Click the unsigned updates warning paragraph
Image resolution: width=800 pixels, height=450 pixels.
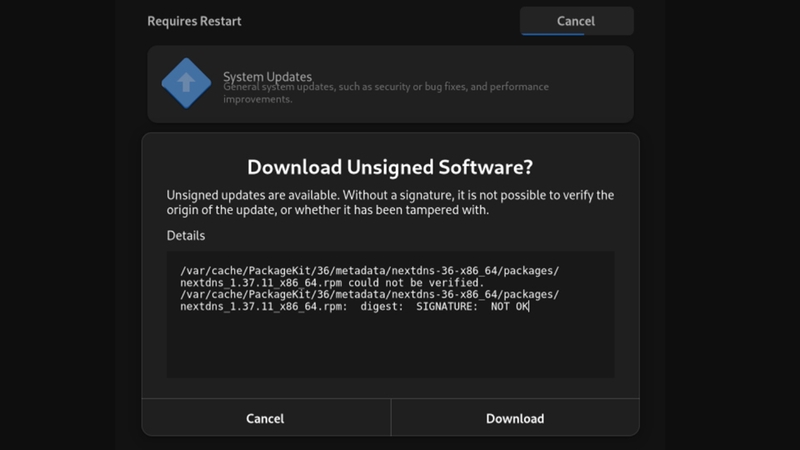tap(390, 203)
